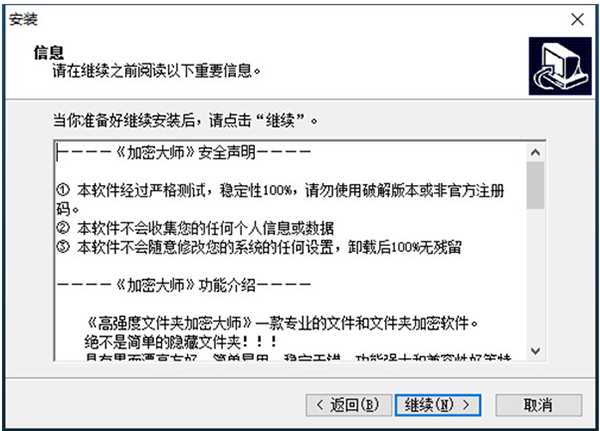Place cursor in item ① stability text

(x=280, y=199)
